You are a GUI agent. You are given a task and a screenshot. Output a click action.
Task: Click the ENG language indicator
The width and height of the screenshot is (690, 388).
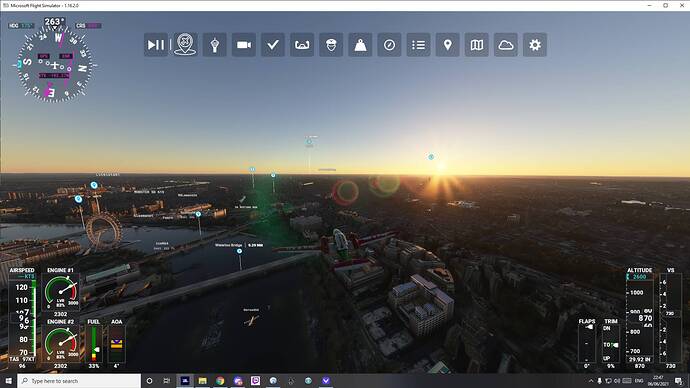click(639, 381)
